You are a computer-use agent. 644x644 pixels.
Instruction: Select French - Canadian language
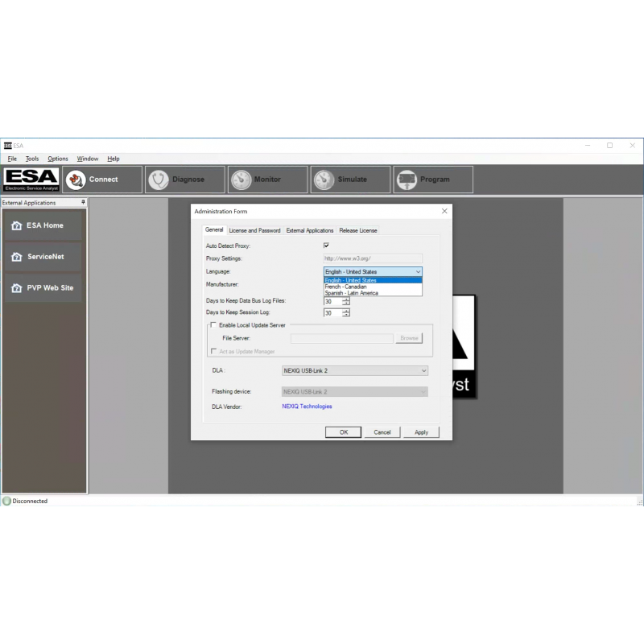346,286
